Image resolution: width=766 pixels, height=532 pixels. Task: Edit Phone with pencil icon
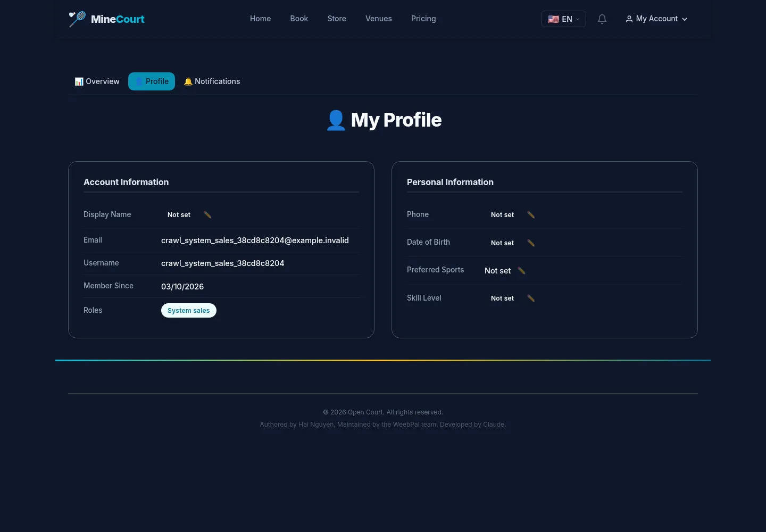pos(531,215)
